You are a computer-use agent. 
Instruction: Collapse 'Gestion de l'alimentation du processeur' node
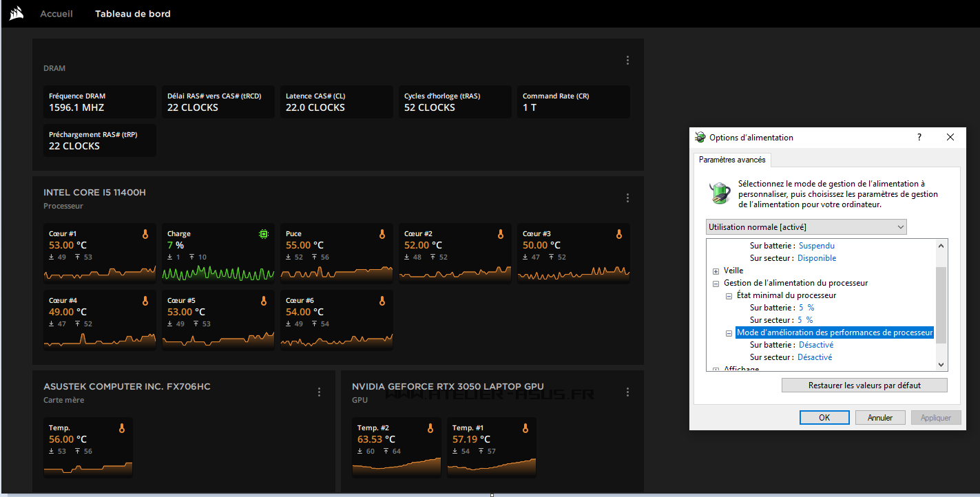(x=716, y=284)
